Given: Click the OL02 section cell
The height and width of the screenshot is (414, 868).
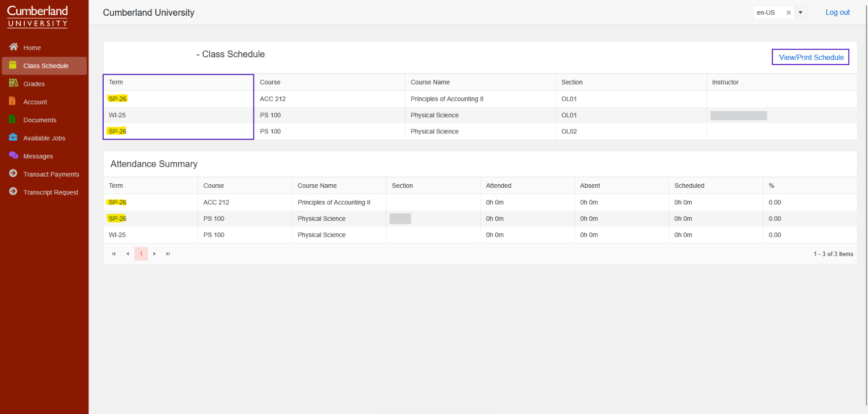Looking at the screenshot, I should tap(569, 131).
